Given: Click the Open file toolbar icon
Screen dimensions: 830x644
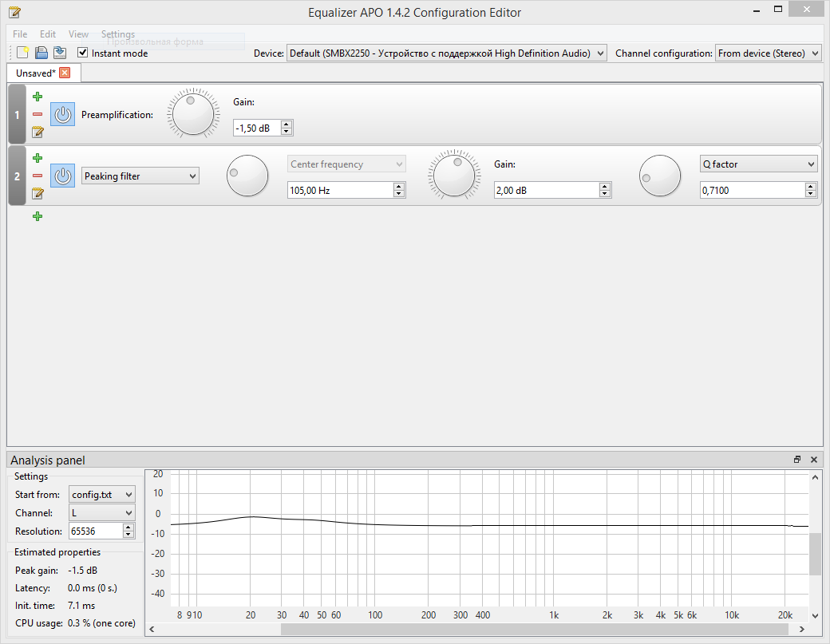Looking at the screenshot, I should click(x=41, y=53).
